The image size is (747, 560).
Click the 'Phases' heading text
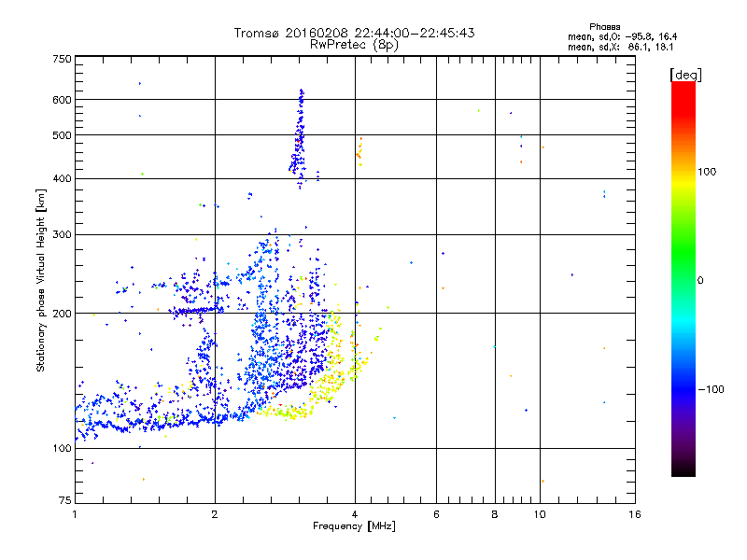(604, 27)
